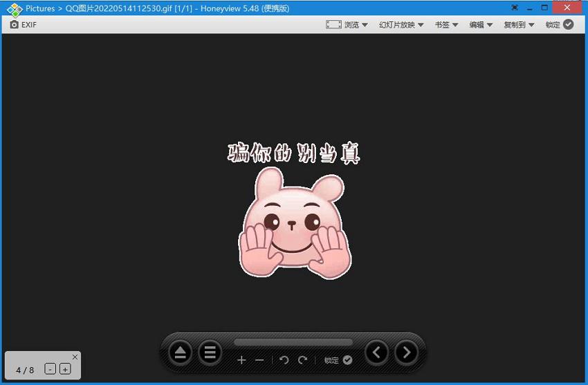The height and width of the screenshot is (385, 588).
Task: Zoom out using bottom panel minus icon
Action: point(259,360)
